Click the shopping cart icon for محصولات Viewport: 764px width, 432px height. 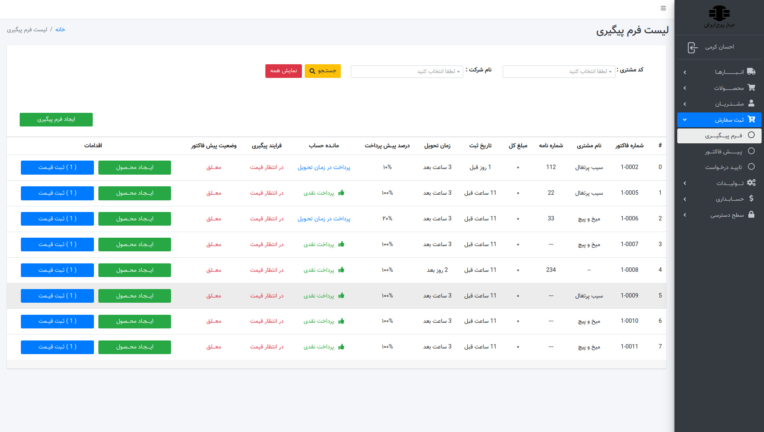(x=751, y=88)
